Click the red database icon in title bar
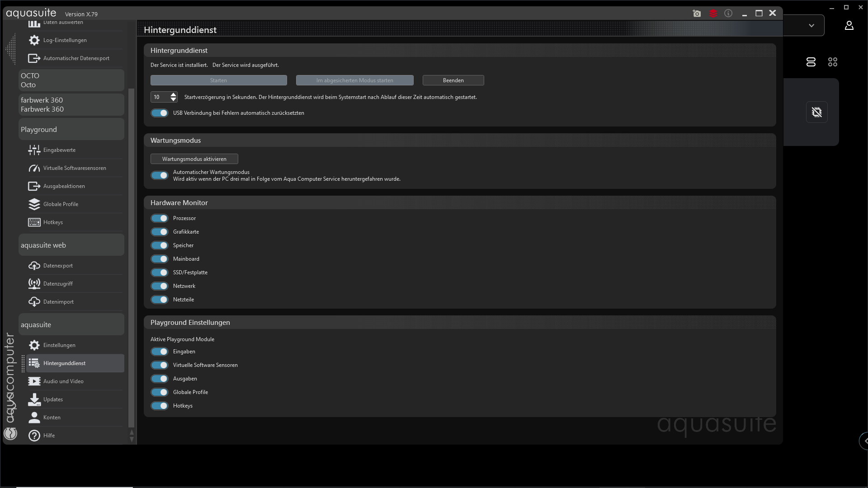This screenshot has width=868, height=488. 713,14
